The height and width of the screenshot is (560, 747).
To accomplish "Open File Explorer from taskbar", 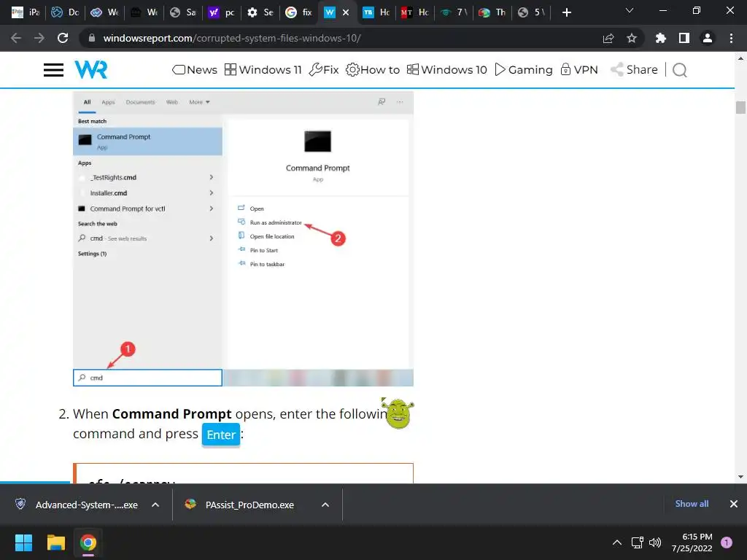I will (55, 542).
